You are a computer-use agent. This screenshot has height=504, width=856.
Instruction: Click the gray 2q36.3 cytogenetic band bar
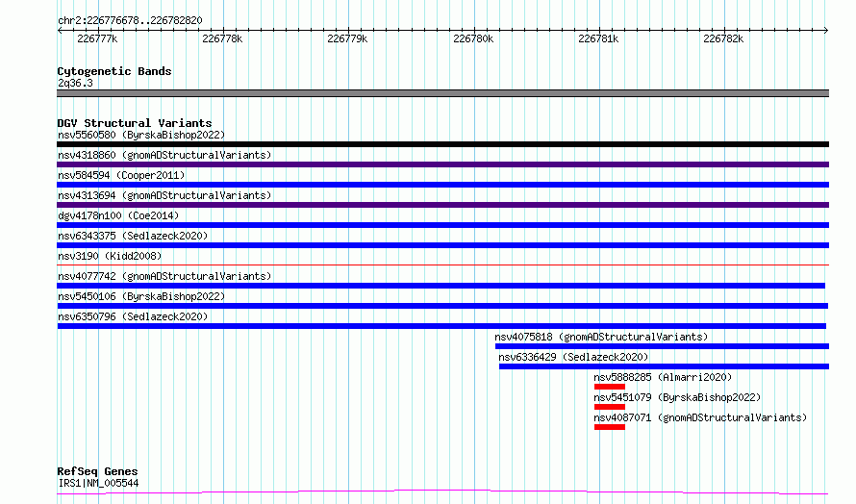(442, 93)
